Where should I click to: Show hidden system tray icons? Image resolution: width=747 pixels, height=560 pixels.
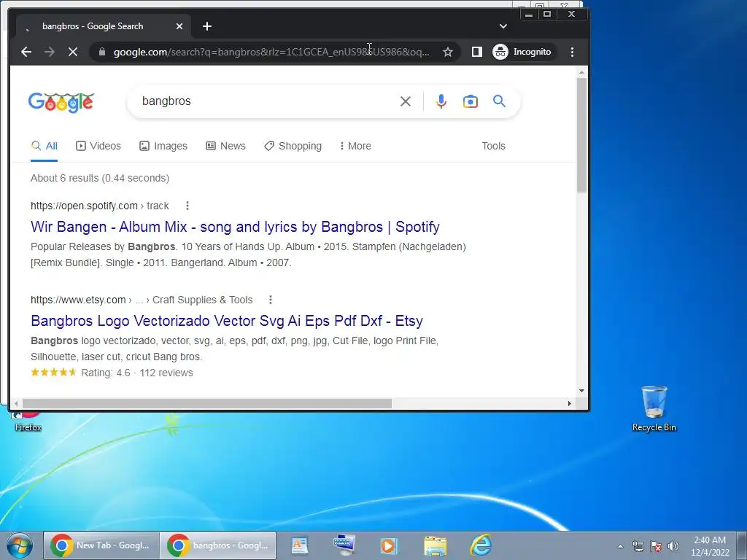point(620,546)
